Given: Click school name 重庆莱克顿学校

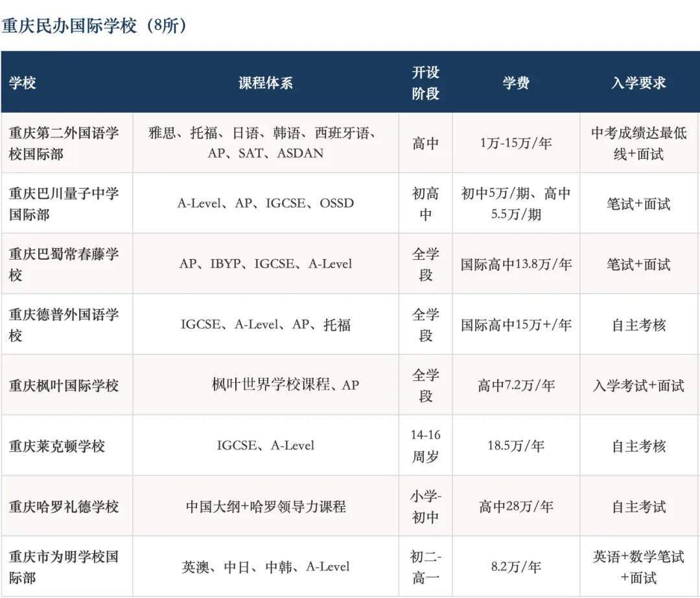Looking at the screenshot, I should (56, 446).
